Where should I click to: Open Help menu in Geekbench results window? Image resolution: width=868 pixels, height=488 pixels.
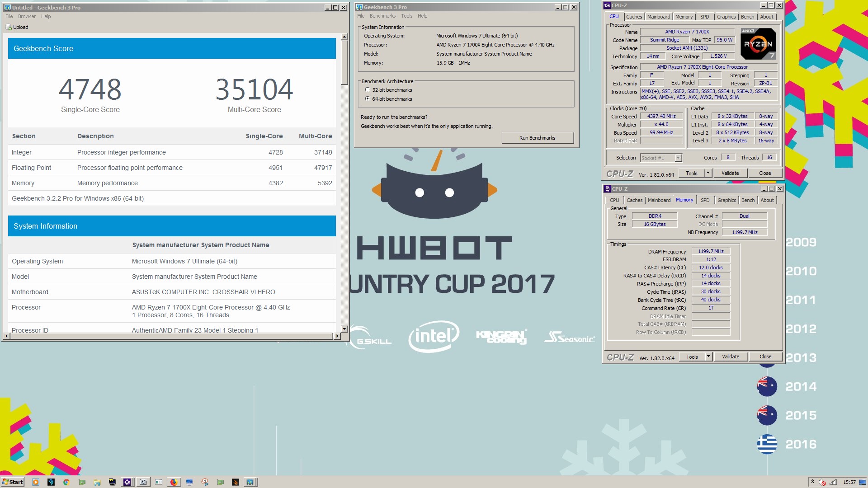pos(46,16)
